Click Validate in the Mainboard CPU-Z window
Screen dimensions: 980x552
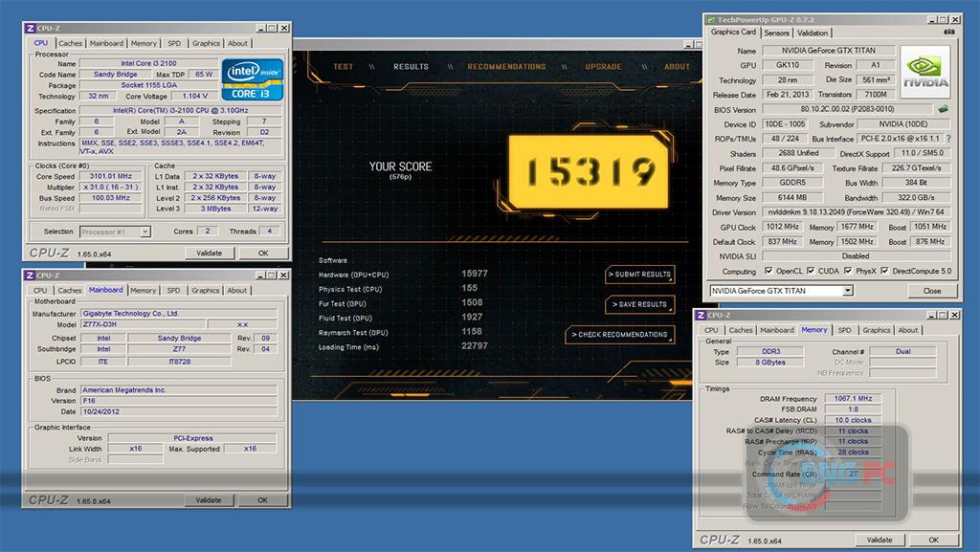pyautogui.click(x=209, y=500)
